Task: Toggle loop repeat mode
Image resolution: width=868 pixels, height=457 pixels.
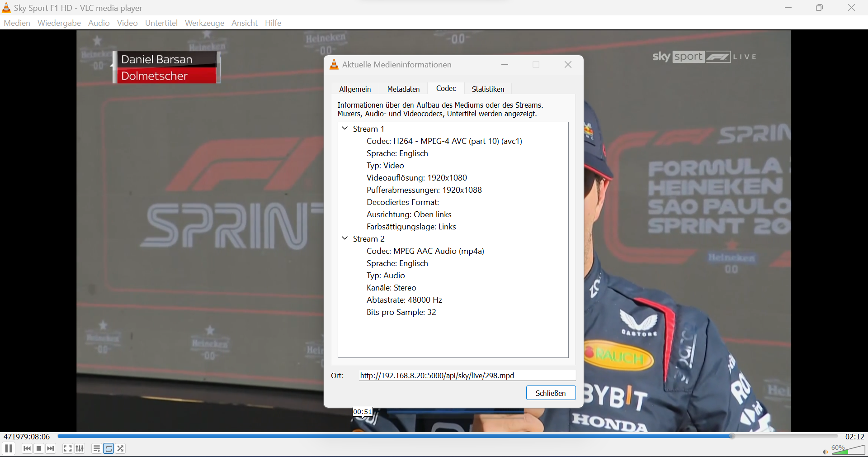Action: 108,448
